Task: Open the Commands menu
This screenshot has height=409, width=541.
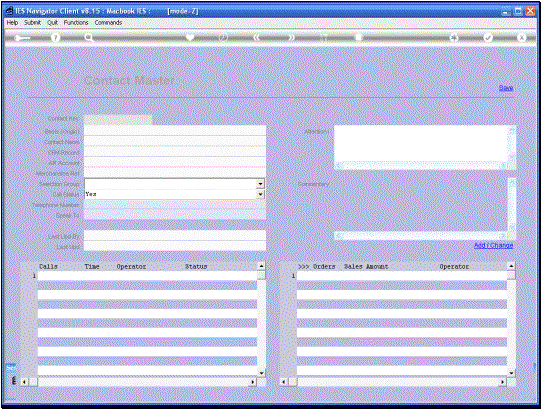Action: (108, 22)
